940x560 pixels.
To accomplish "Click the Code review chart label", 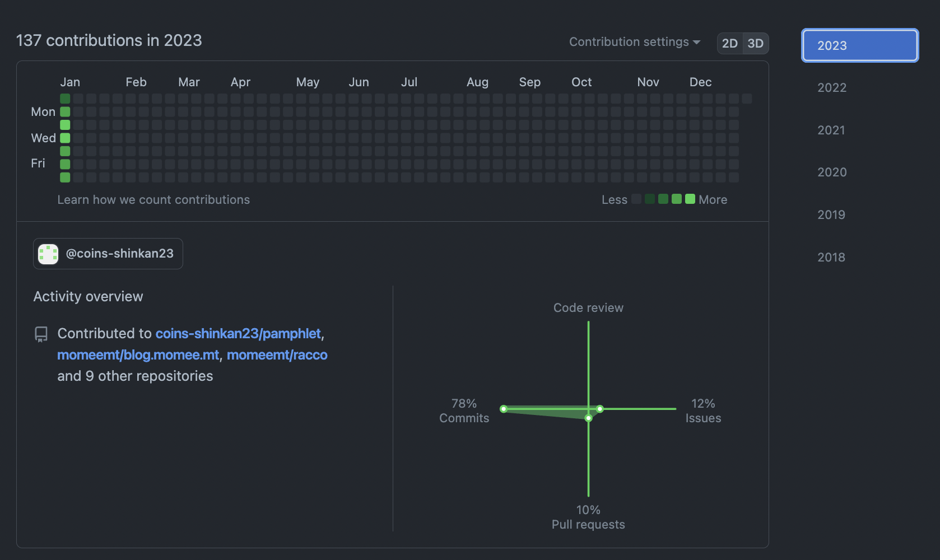I will click(x=588, y=308).
